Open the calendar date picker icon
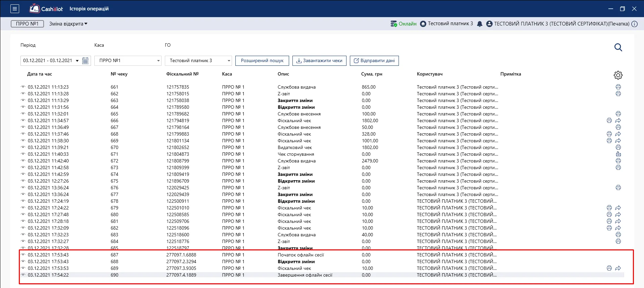644x288 pixels. click(86, 61)
